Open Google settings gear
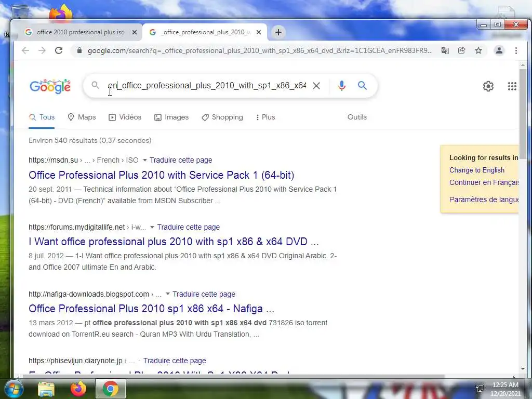The image size is (532, 399). pos(488,86)
